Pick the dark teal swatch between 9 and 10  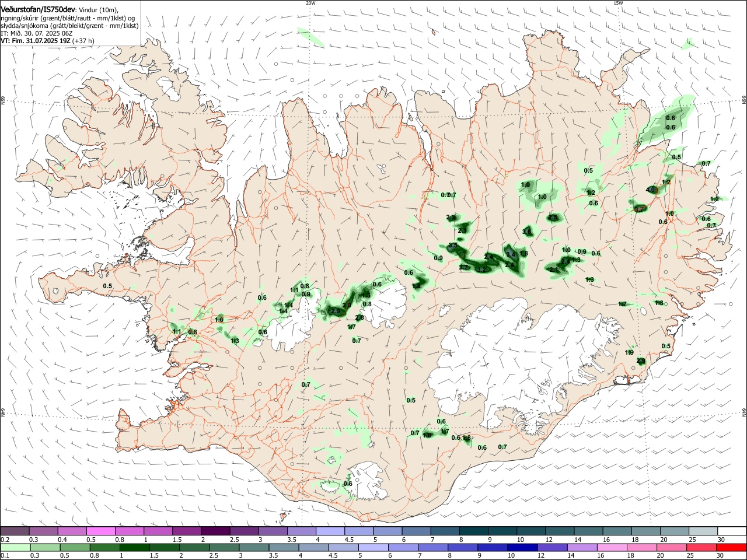[502, 531]
